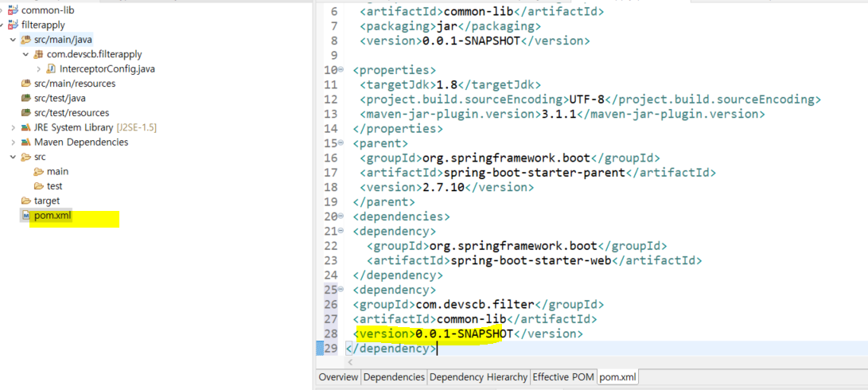Collapse the src folder node
The width and height of the screenshot is (868, 390).
13,157
